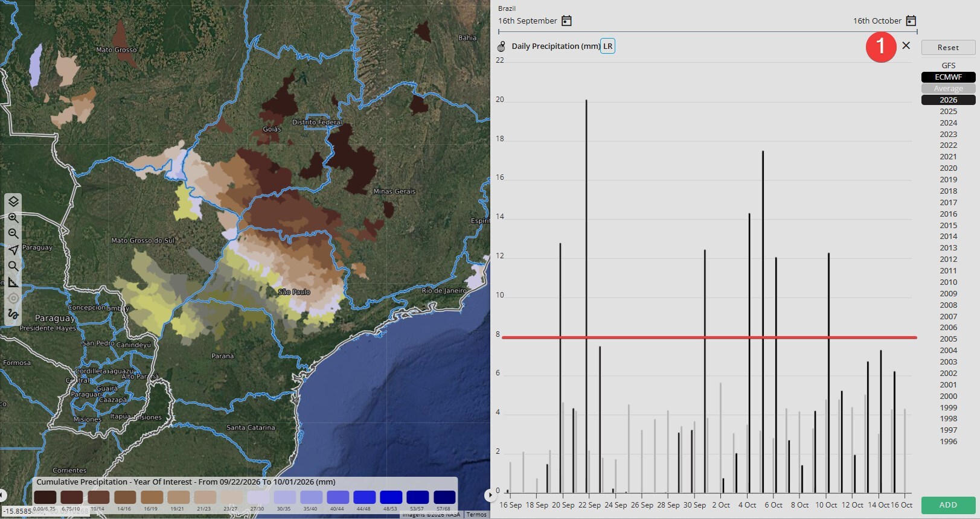Select the freehand squiggle draw tool
This screenshot has width=980, height=519.
pos(13,314)
